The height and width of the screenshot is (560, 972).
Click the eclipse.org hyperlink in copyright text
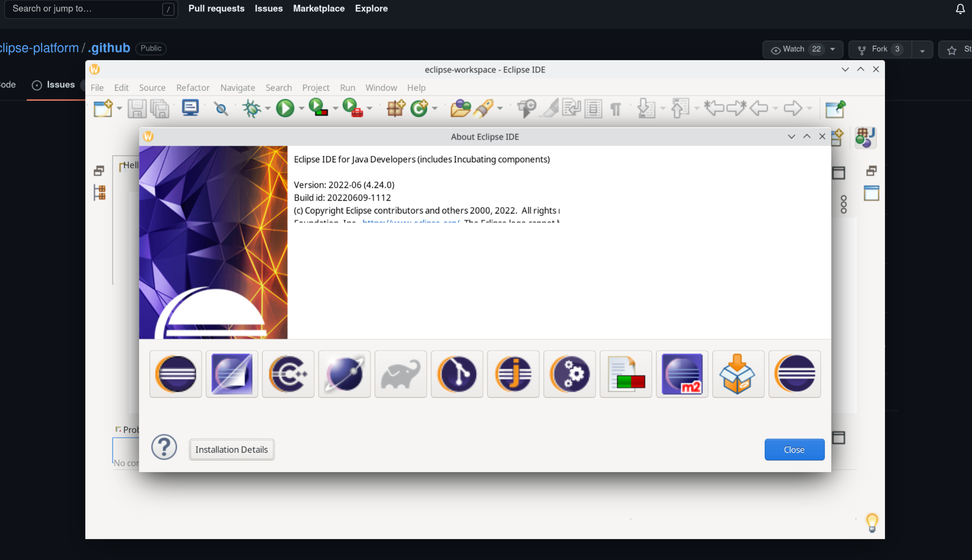410,222
